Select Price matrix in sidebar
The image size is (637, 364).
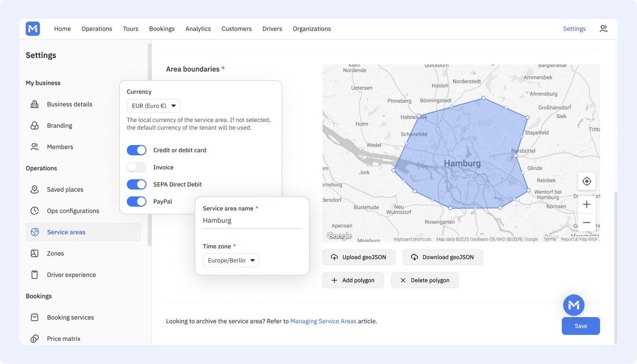(64, 339)
